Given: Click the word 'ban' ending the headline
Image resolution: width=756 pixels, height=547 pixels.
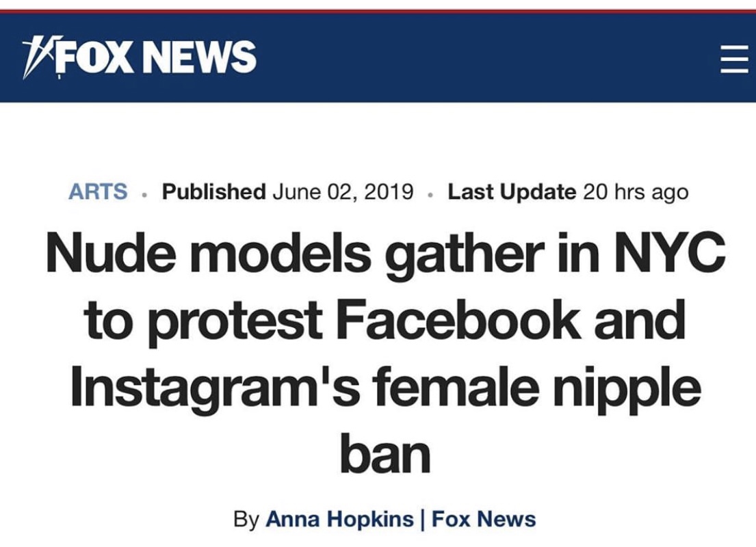Looking at the screenshot, I should coord(385,453).
